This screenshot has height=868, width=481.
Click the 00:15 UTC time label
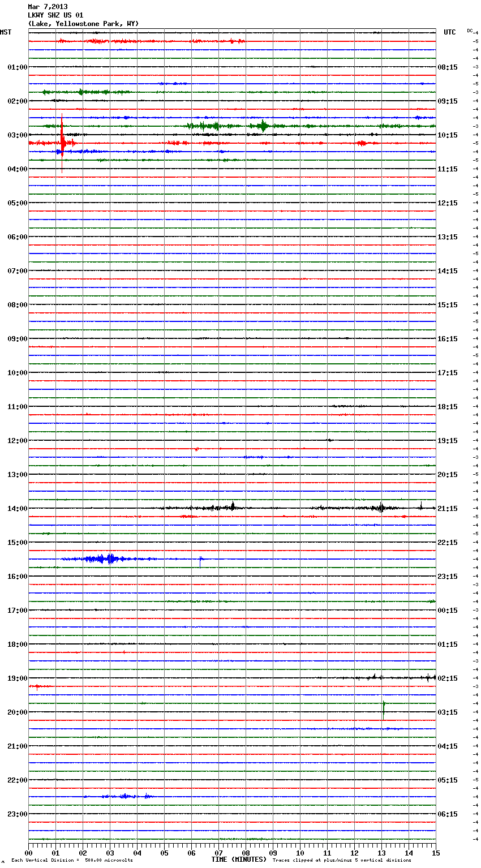coord(448,611)
